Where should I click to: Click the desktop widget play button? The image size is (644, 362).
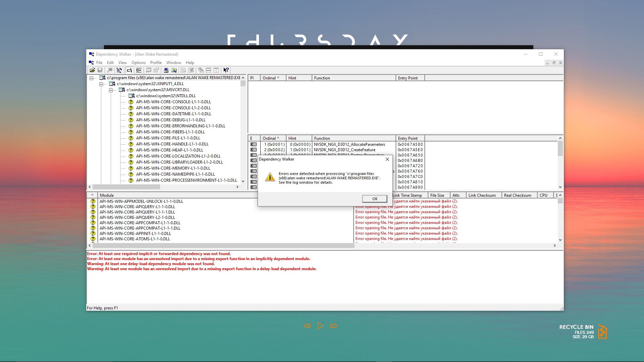coord(320,326)
